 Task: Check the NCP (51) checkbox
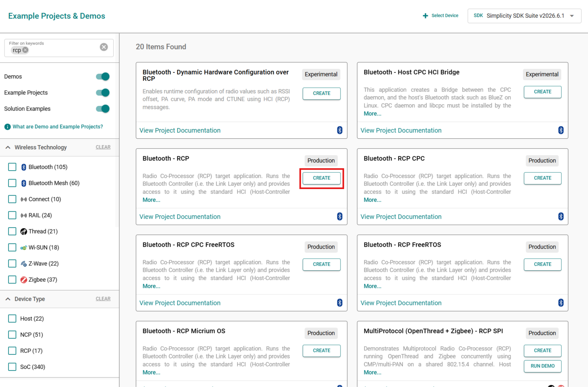point(12,335)
